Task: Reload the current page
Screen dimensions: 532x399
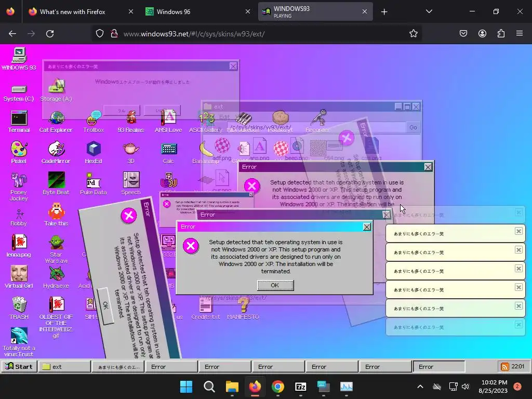Action: (x=50, y=34)
